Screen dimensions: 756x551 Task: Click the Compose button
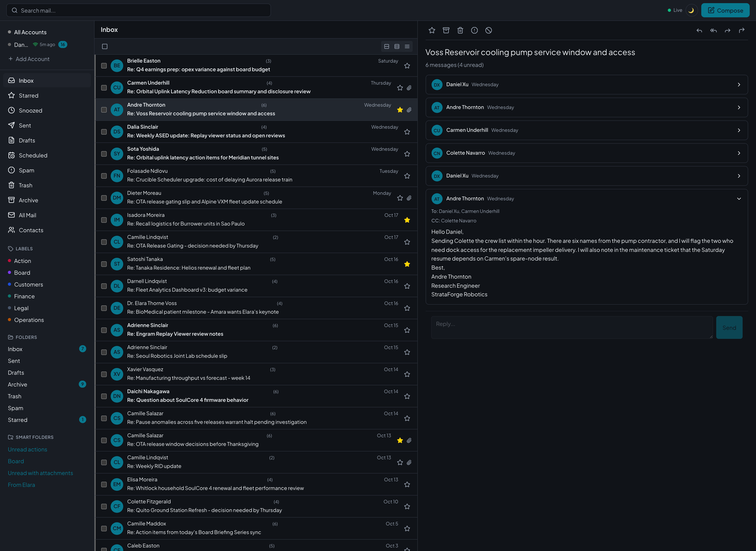click(725, 10)
